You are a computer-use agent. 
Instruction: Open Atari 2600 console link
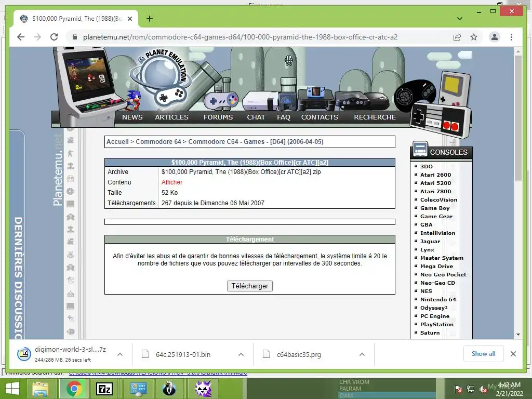(x=436, y=175)
